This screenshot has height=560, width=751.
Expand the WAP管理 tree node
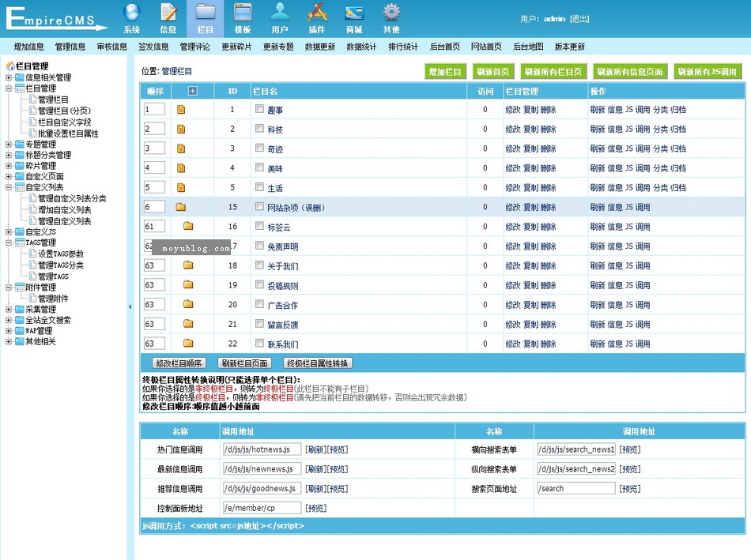coord(8,331)
